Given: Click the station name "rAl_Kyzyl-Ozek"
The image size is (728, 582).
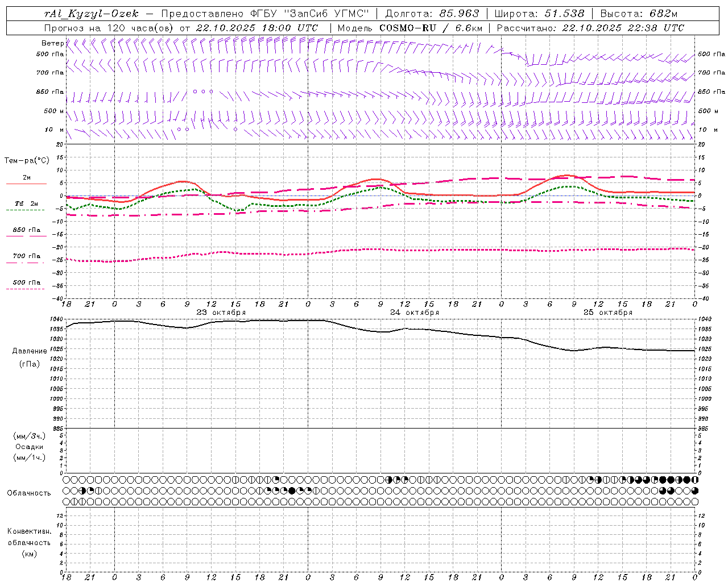Looking at the screenshot, I should click(91, 14).
